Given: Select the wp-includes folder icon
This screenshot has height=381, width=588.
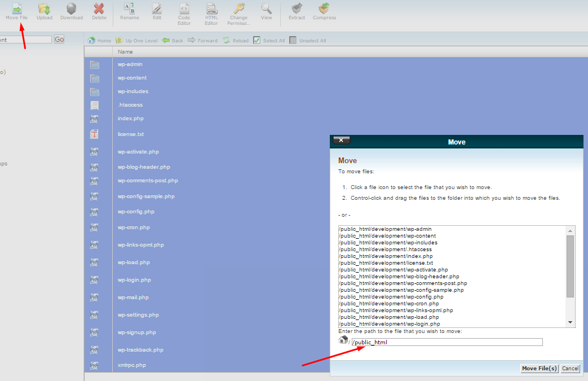Looking at the screenshot, I should coord(95,91).
